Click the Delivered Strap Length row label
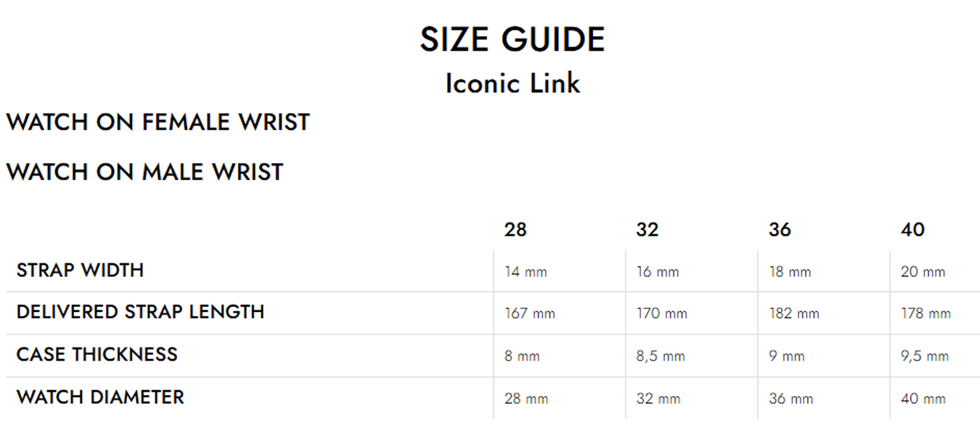 140,312
